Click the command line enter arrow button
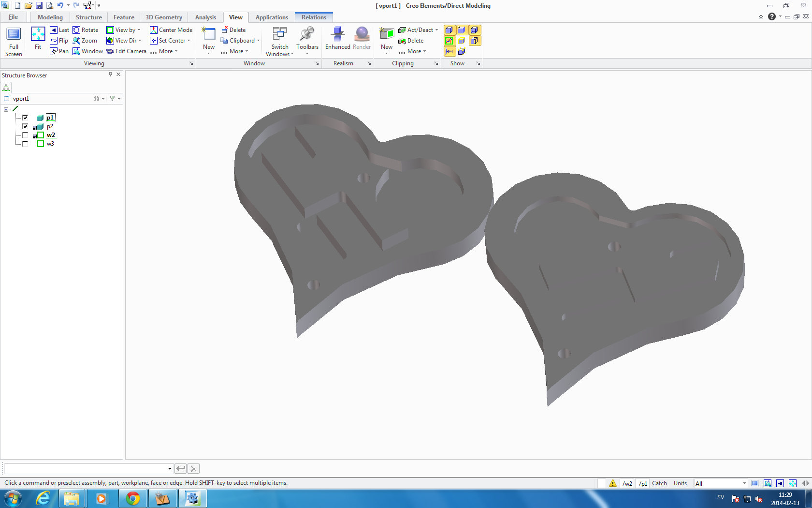 (181, 468)
